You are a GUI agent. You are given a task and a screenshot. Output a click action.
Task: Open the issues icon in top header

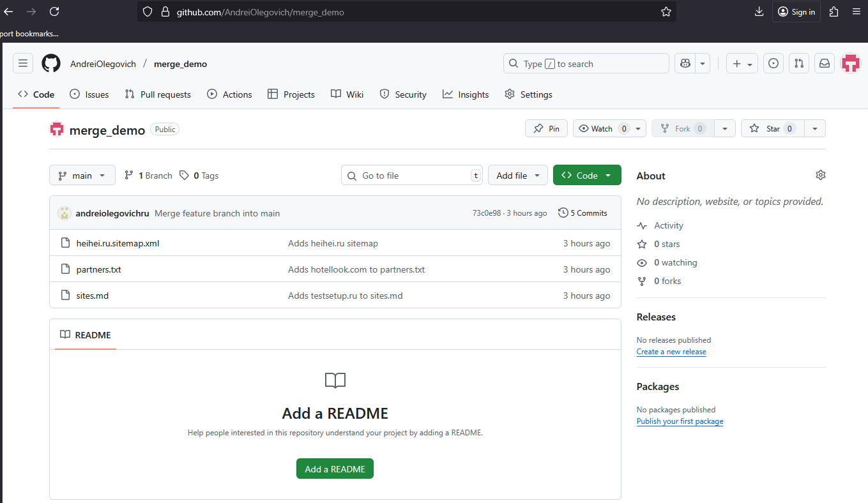773,63
